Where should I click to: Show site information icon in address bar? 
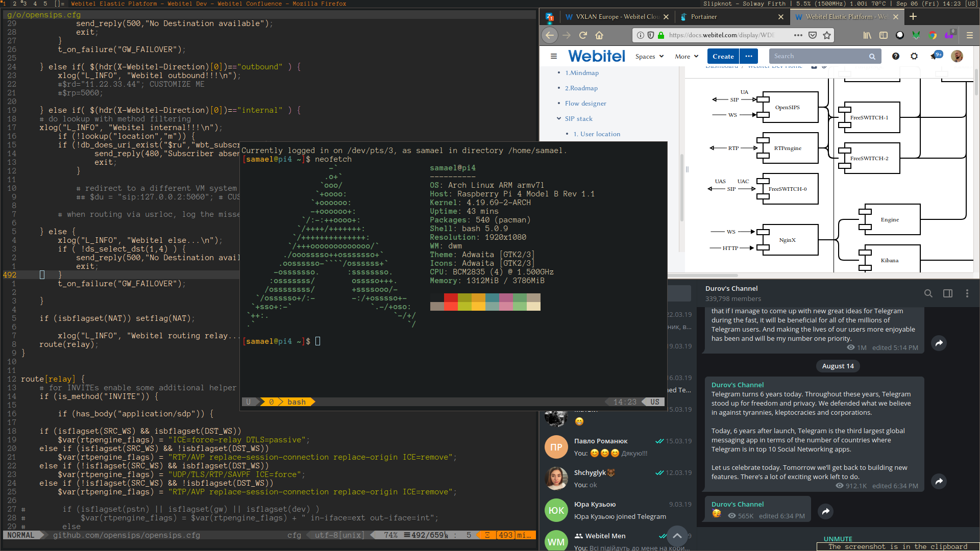(641, 35)
